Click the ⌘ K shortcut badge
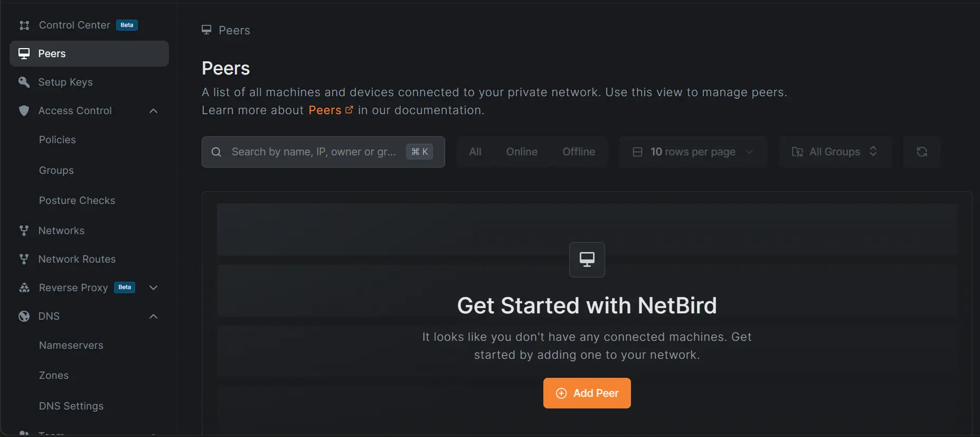This screenshot has width=980, height=437. pos(419,152)
